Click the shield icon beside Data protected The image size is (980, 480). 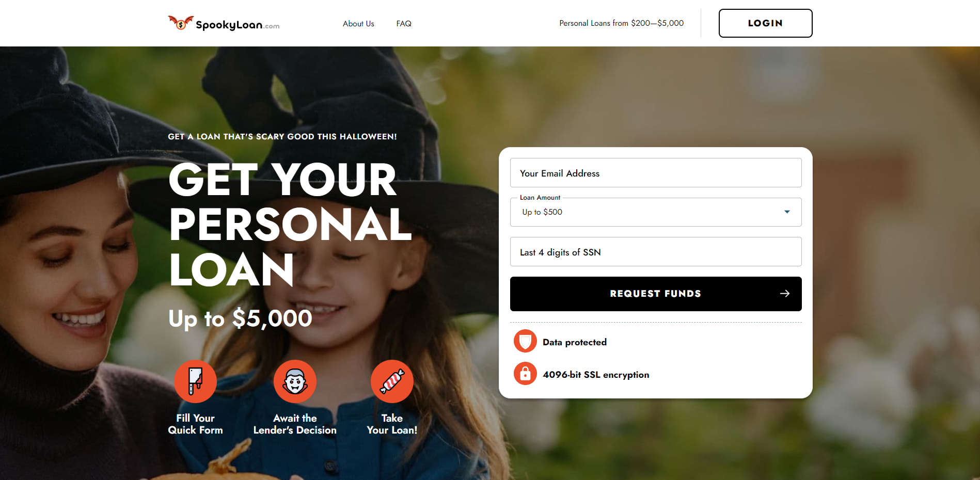click(525, 341)
